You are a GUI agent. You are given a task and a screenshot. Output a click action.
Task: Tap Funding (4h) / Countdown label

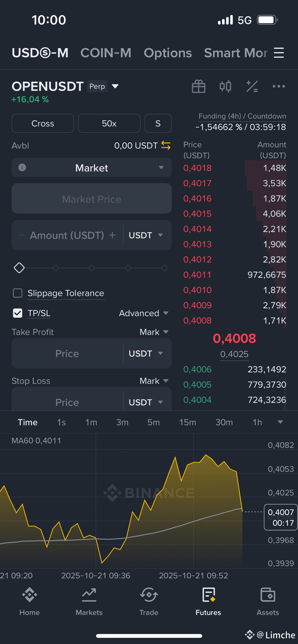click(242, 116)
